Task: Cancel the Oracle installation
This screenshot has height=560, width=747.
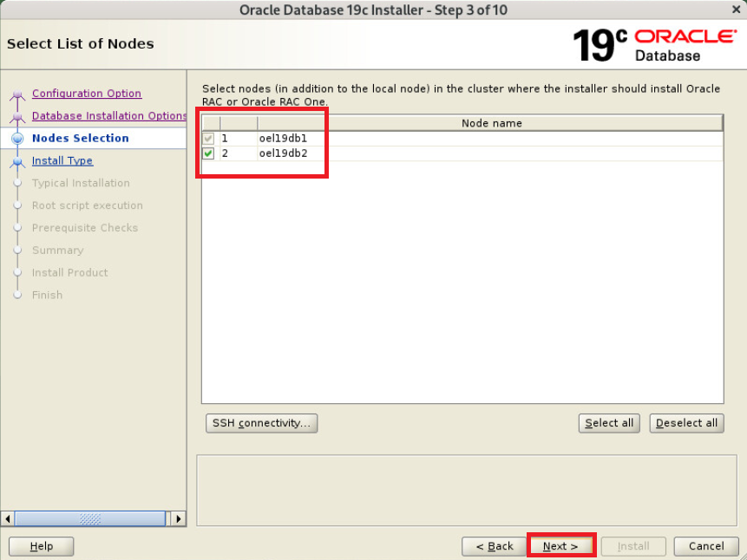Action: click(706, 546)
